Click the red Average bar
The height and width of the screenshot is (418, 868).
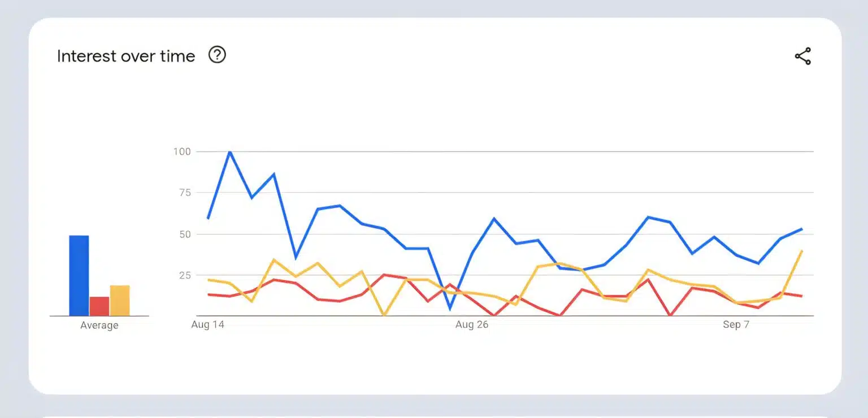tap(99, 306)
